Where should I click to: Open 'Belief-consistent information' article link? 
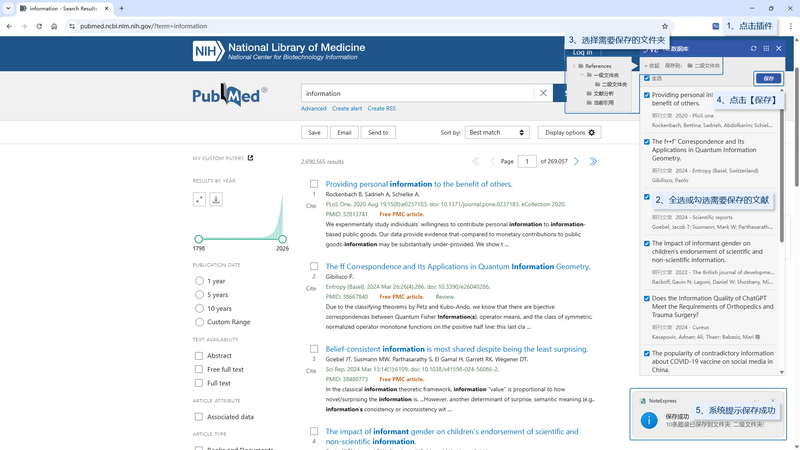(x=457, y=349)
